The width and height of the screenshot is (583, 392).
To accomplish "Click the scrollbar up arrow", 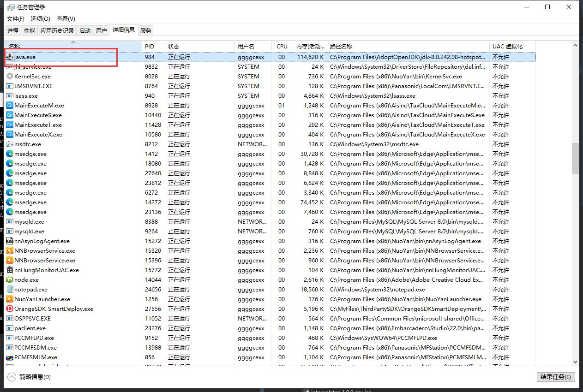I will (x=575, y=45).
